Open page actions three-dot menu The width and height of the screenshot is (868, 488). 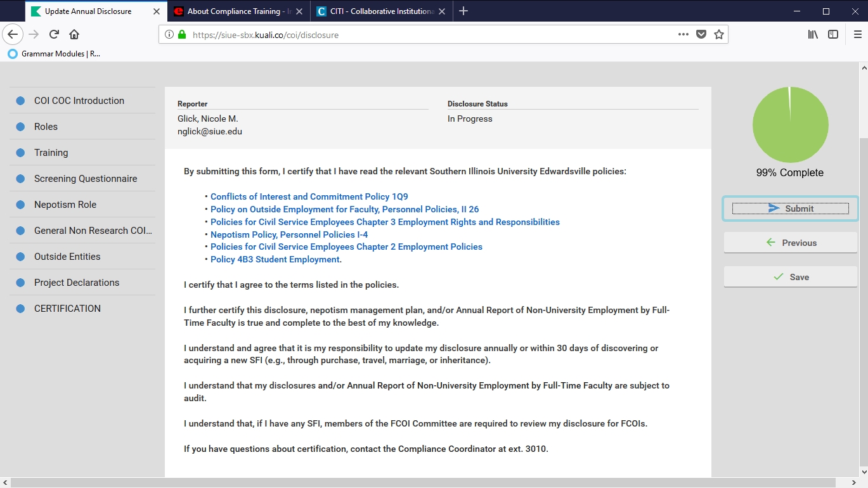pos(683,34)
